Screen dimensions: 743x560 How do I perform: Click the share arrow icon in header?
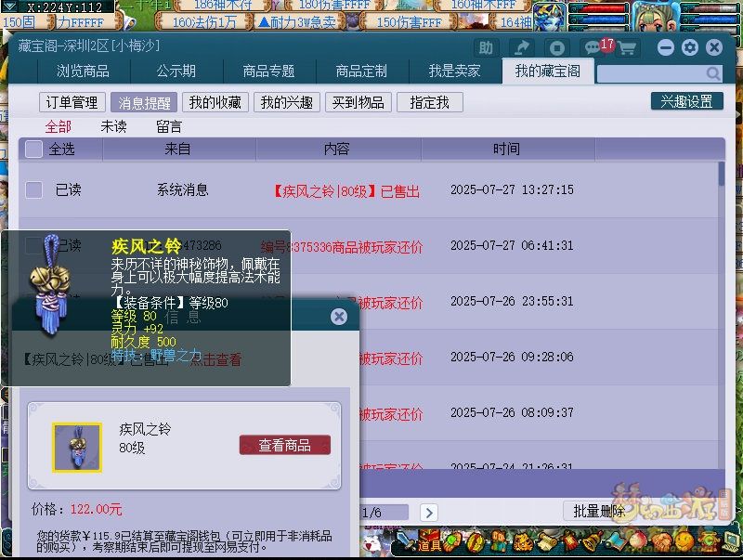[521, 48]
